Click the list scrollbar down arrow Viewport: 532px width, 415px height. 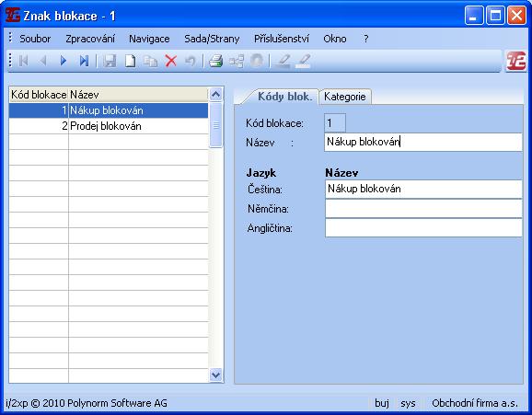pyautogui.click(x=215, y=375)
